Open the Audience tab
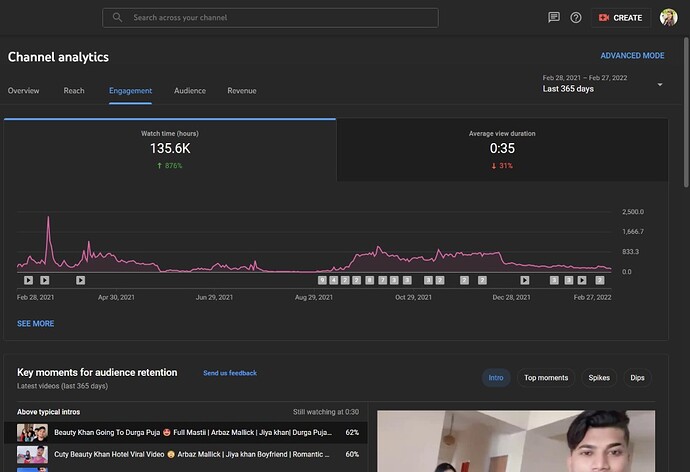The height and width of the screenshot is (472, 690). (x=190, y=91)
